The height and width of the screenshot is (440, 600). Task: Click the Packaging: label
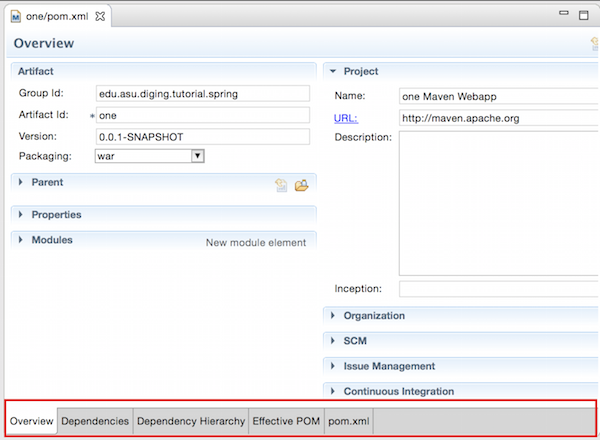tap(45, 156)
